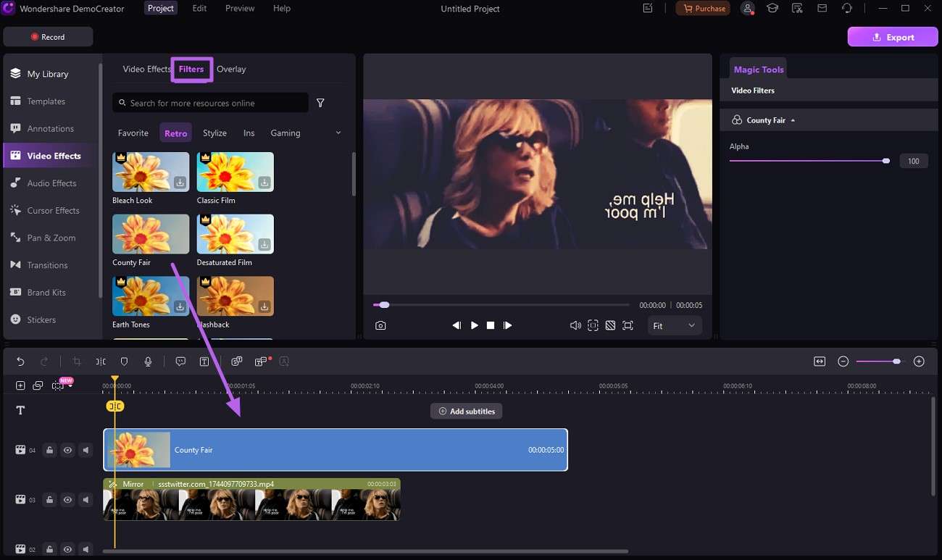Open the Help menu
Viewport: 942px width, 560px height.
pos(282,9)
